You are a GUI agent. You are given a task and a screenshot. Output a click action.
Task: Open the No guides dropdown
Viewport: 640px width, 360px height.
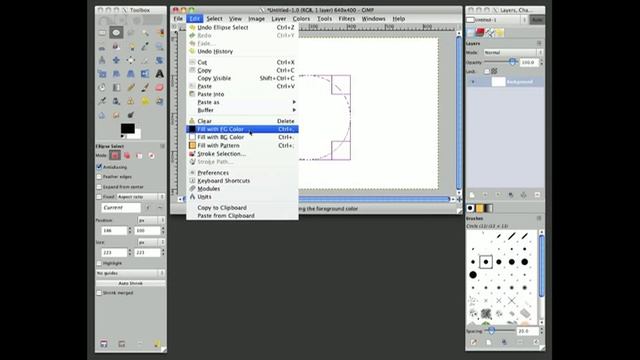click(130, 273)
